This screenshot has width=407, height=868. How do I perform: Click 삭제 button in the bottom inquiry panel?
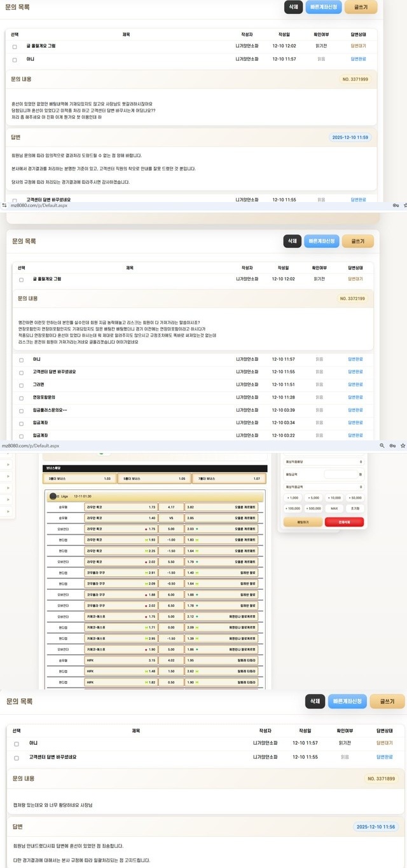[x=315, y=701]
